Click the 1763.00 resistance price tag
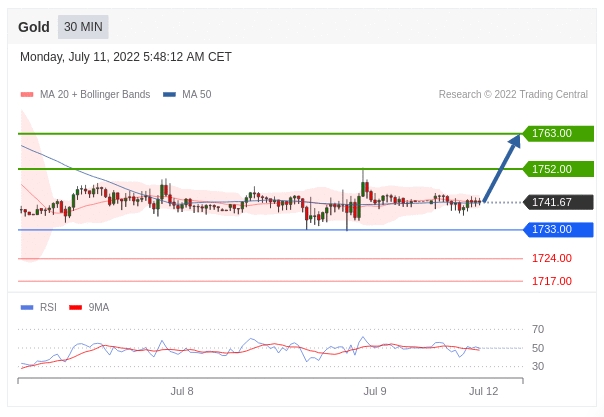Image resolution: width=604 pixels, height=417 pixels. [558, 134]
